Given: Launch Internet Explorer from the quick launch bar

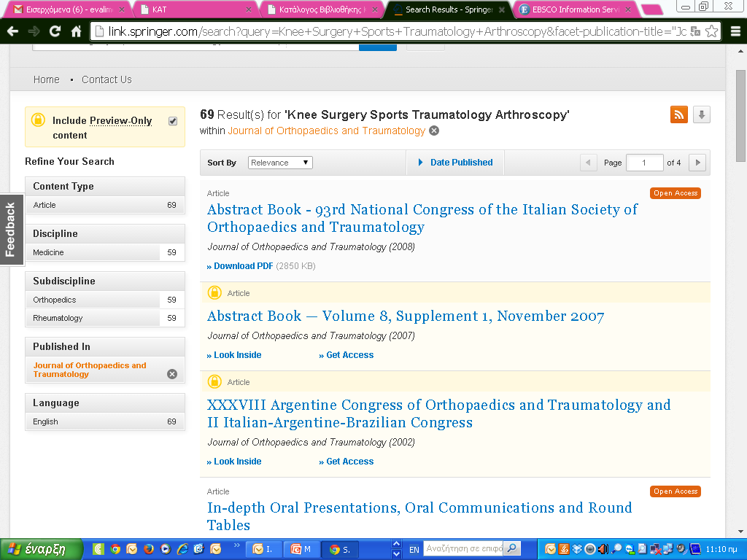Looking at the screenshot, I should pyautogui.click(x=182, y=549).
